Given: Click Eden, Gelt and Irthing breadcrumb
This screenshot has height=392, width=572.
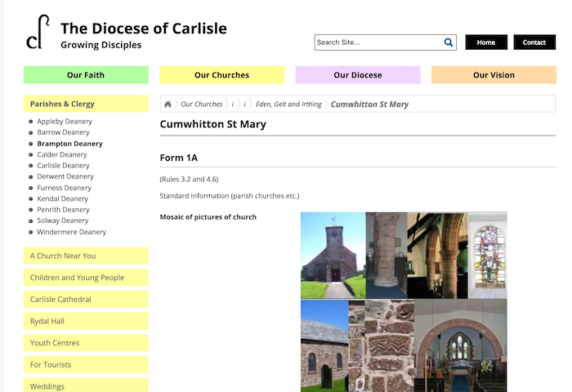Looking at the screenshot, I should pos(288,105).
